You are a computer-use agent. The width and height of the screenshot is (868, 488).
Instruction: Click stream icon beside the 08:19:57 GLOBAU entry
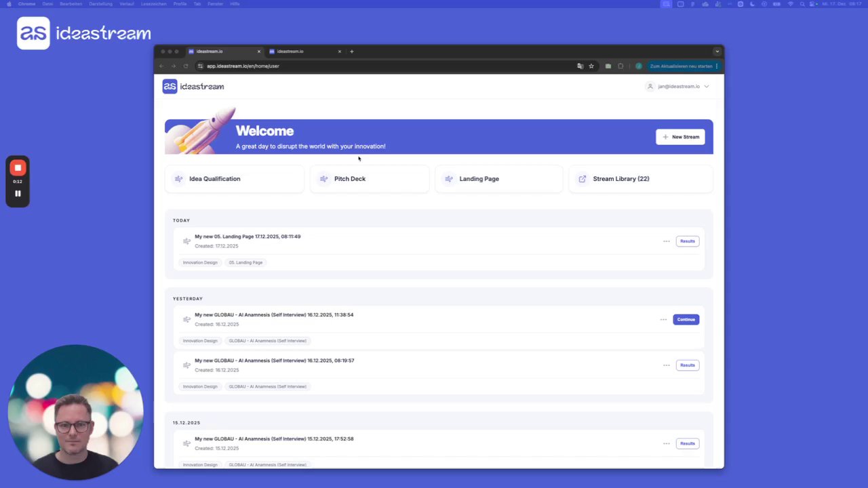pos(186,365)
